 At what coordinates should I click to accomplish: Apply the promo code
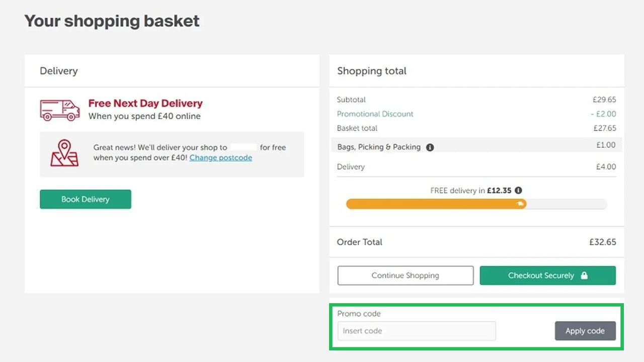point(585,331)
